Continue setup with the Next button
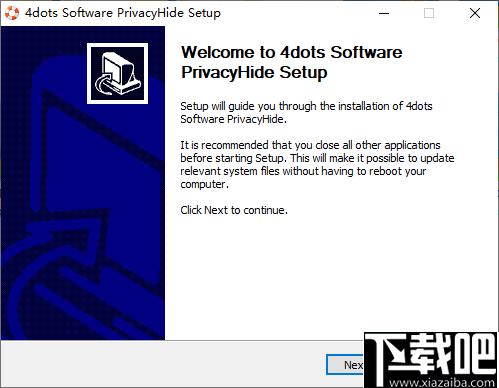The image size is (499, 388). click(x=345, y=365)
